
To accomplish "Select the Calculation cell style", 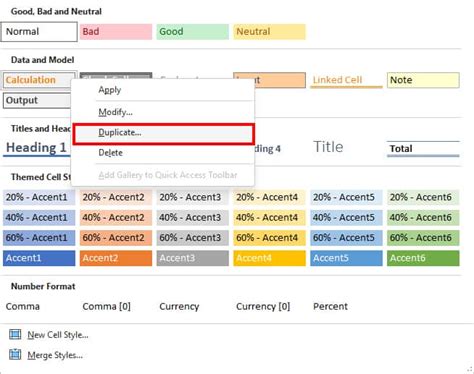I will (x=38, y=80).
